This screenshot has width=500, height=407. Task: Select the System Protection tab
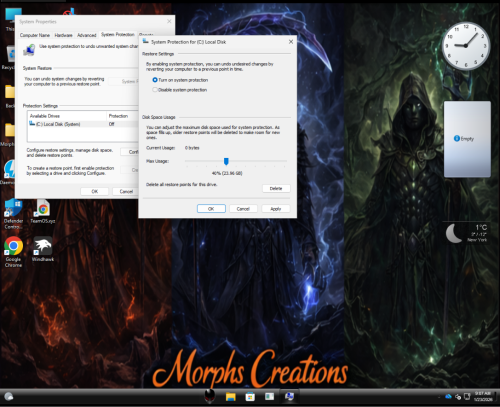pos(118,34)
